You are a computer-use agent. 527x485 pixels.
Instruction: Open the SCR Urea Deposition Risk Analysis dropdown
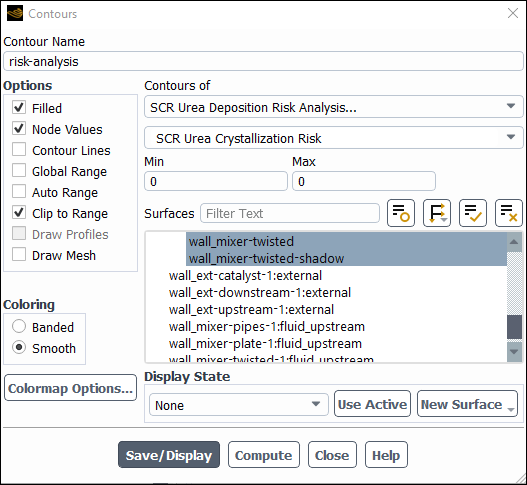pos(333,107)
